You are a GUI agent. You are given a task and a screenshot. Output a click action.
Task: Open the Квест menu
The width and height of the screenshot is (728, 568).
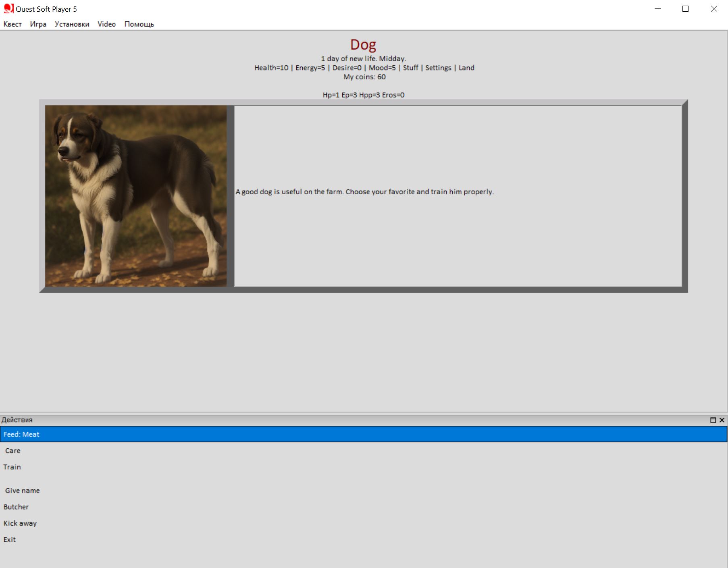(12, 24)
